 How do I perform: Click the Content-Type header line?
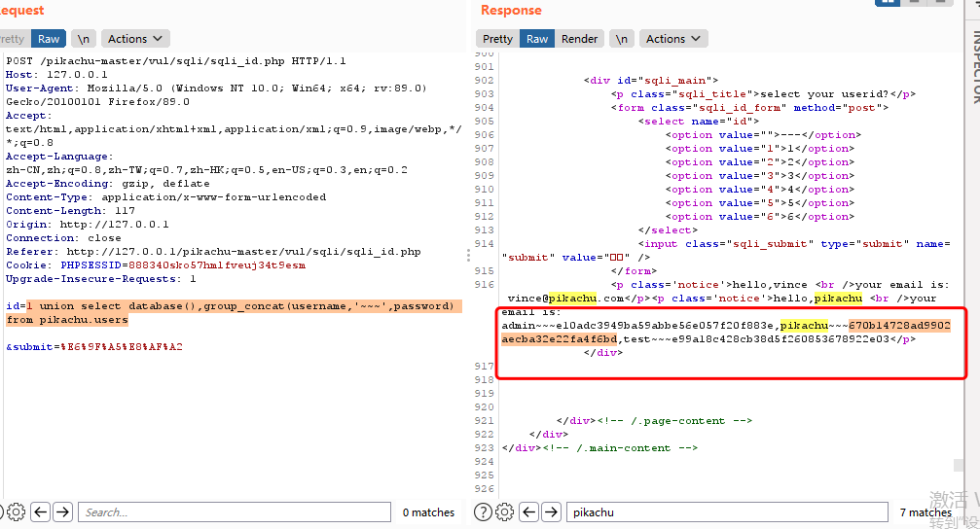165,197
